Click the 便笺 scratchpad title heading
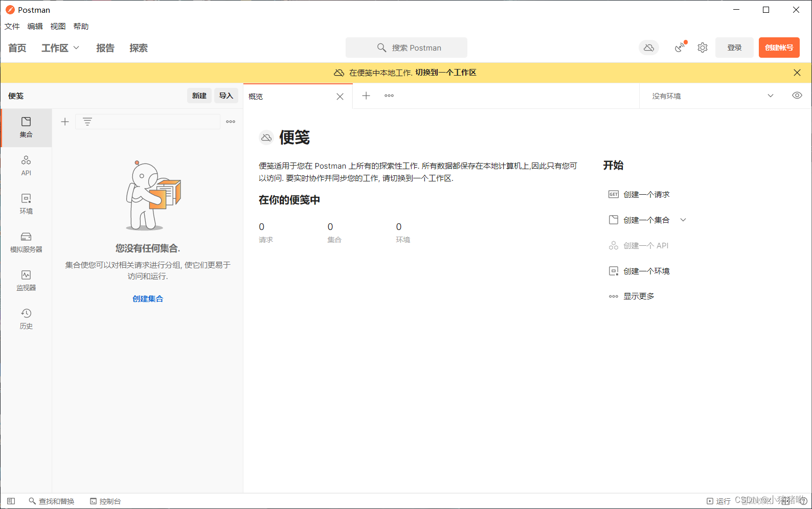Screen dimensions: 812x509 (295, 137)
